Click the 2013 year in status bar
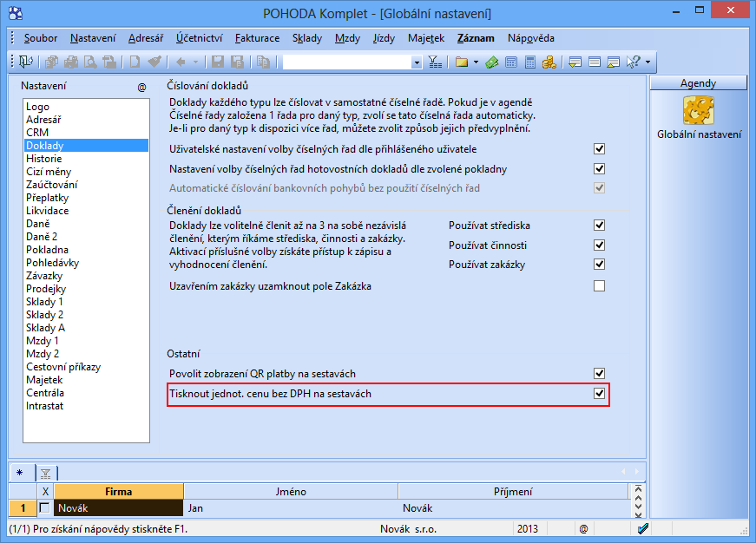756x543 pixels. tap(528, 528)
